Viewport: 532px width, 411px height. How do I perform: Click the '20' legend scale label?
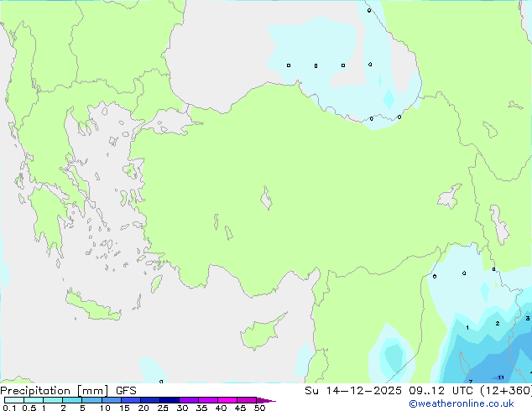[143, 408]
